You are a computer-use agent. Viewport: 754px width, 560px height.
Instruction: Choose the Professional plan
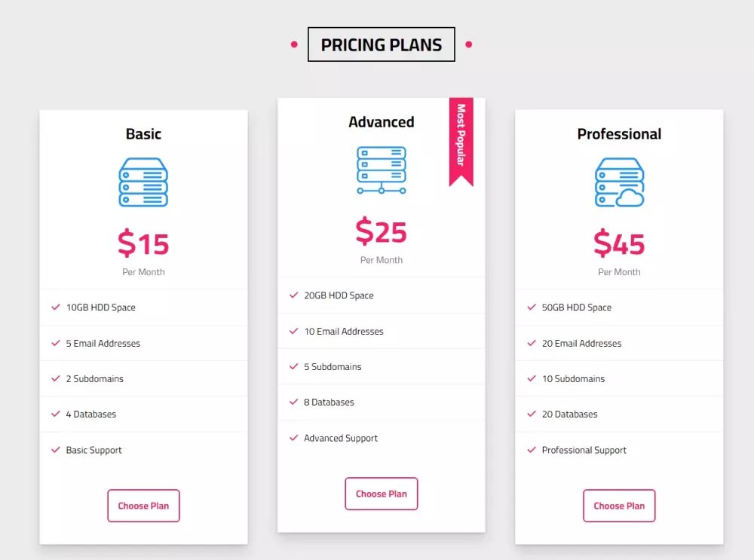619,506
